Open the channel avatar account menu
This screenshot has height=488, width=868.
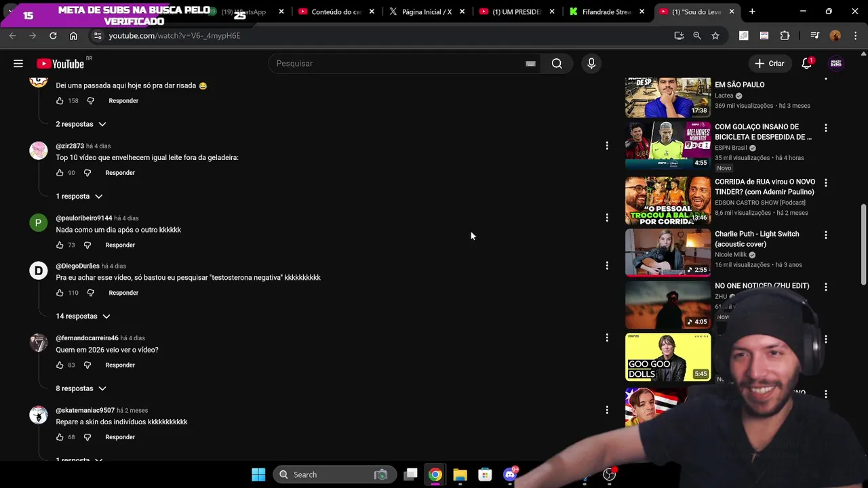pyautogui.click(x=836, y=64)
